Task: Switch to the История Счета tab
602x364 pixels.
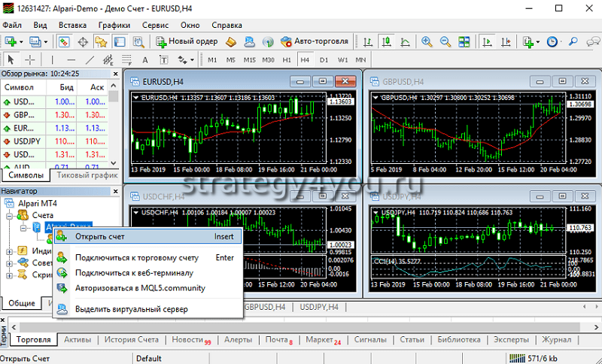Action: point(131,340)
